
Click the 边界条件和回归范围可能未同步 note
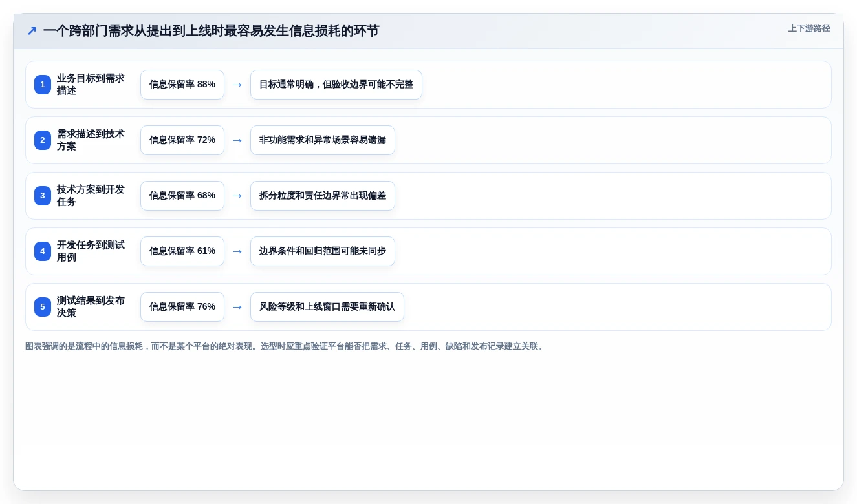pos(323,251)
